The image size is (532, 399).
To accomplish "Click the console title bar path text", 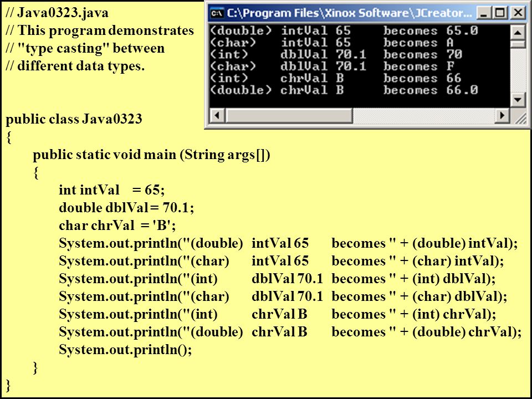I will point(349,13).
